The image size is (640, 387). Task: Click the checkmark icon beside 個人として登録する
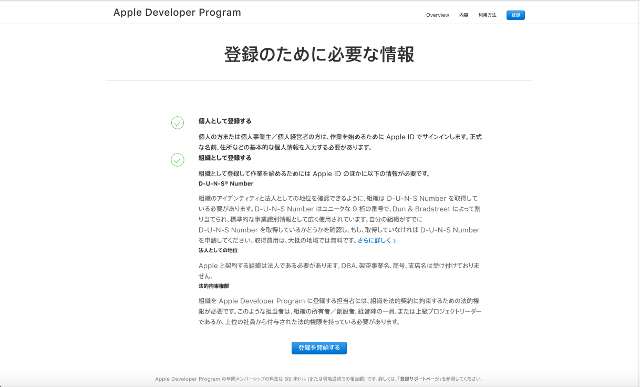(177, 122)
